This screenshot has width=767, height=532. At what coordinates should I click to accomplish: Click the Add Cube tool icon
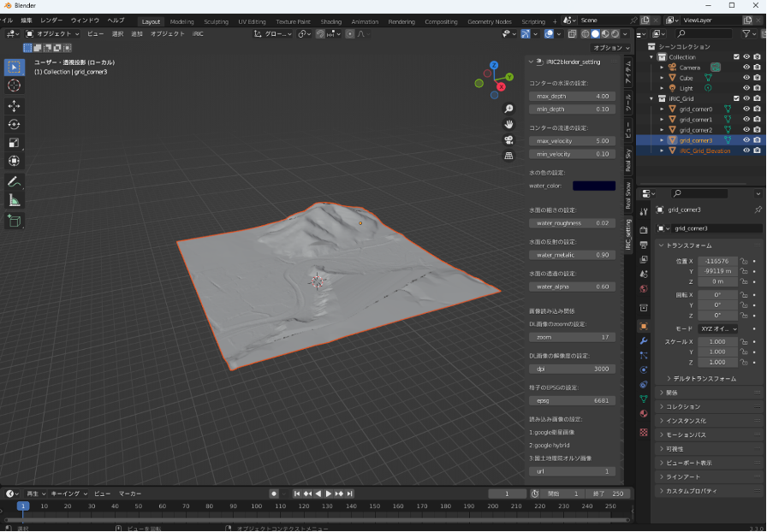coord(15,221)
